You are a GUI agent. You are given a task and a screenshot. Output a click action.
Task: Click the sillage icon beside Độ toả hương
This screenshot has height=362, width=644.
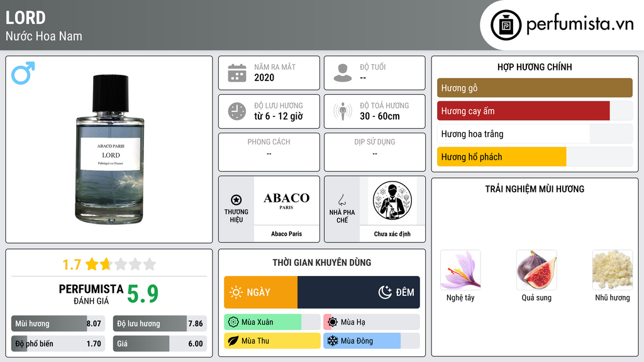click(x=343, y=111)
